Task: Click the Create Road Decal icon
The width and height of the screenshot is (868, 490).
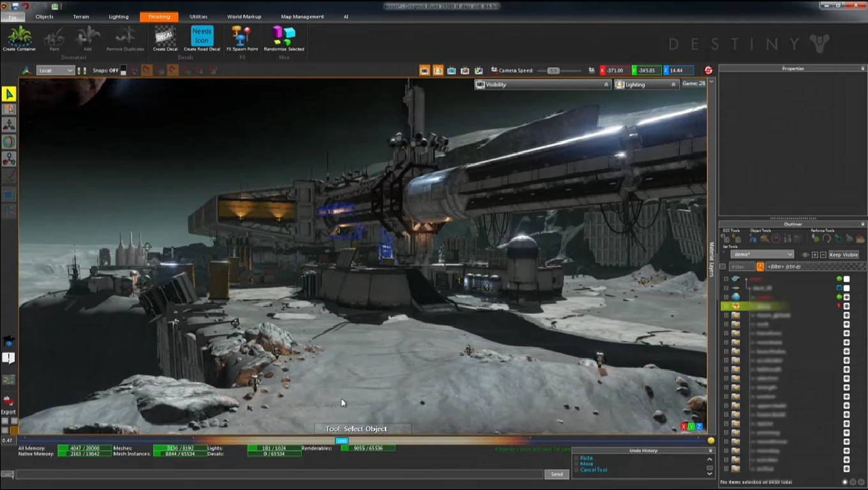Action: tap(202, 37)
